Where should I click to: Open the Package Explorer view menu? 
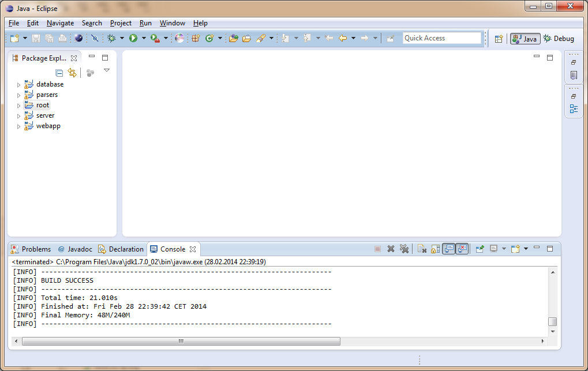click(107, 70)
